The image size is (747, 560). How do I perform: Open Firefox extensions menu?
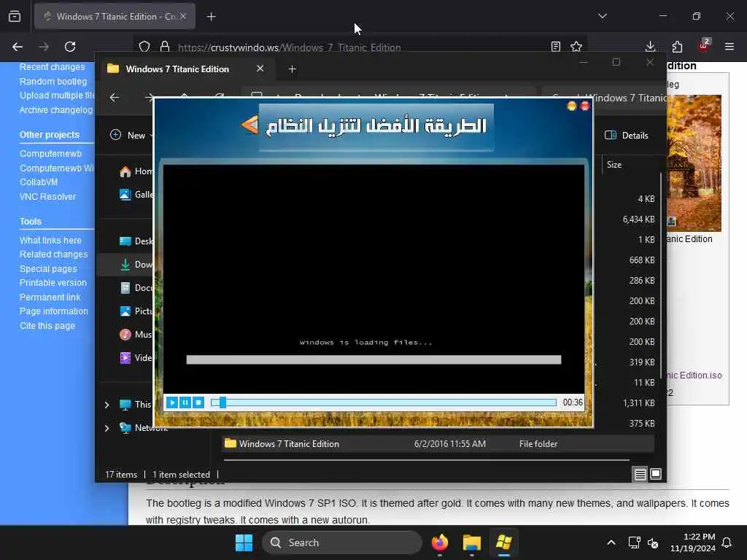(x=677, y=47)
